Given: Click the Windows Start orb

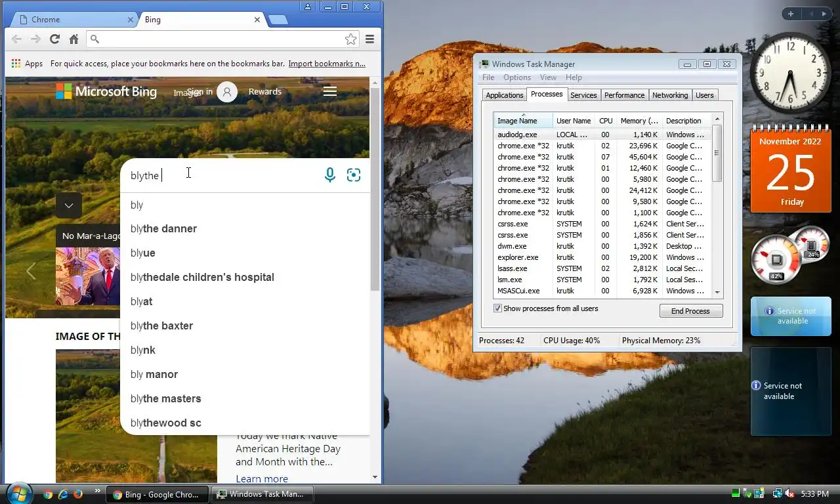Looking at the screenshot, I should tap(18, 493).
